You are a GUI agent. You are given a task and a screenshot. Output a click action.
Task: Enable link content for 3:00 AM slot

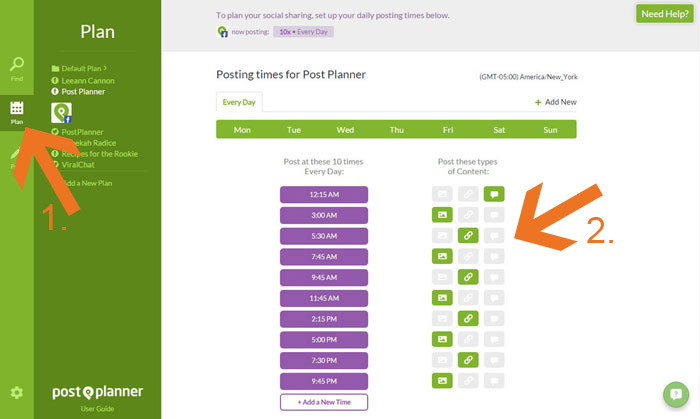coord(468,215)
